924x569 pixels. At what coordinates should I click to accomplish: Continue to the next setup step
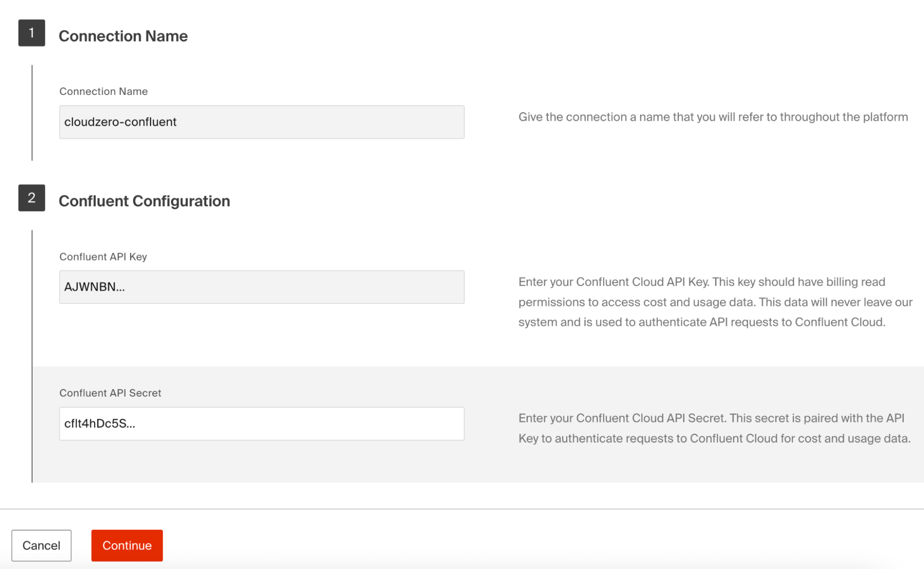127,545
